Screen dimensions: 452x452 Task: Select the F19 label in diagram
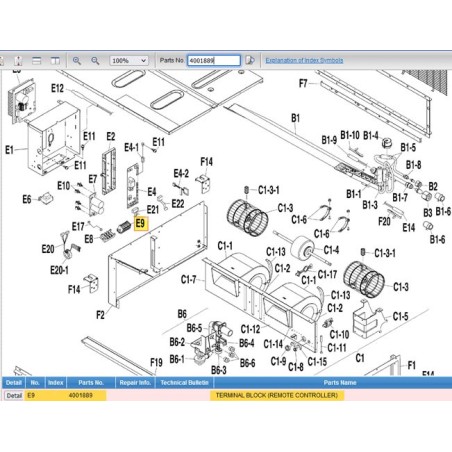[156, 362]
